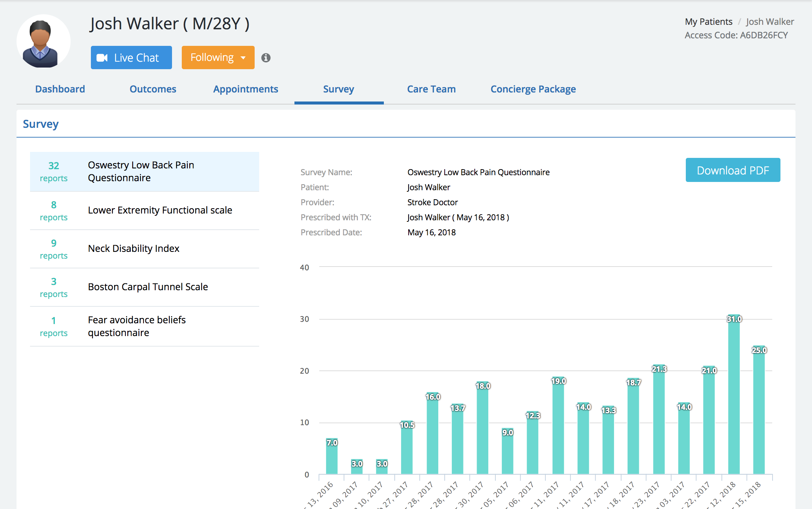Click the Download PDF button

733,170
